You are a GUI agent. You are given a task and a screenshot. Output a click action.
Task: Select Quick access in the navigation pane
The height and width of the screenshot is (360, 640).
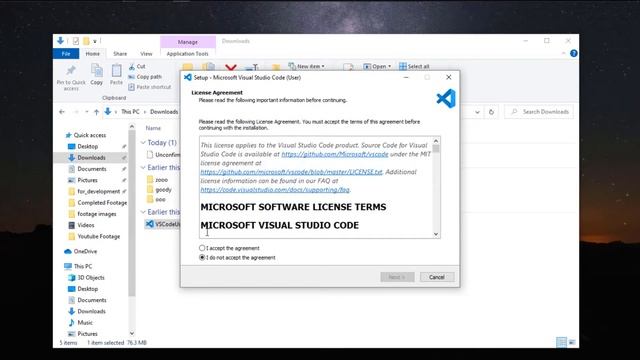(90, 135)
